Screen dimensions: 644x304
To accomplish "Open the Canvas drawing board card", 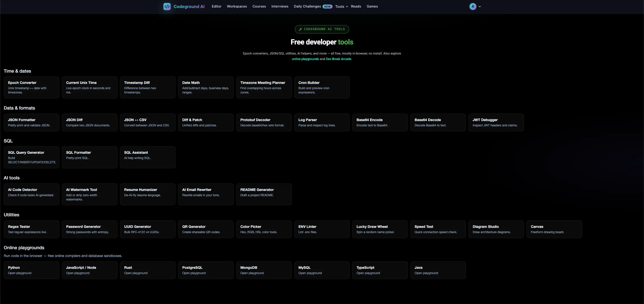I will point(554,229).
